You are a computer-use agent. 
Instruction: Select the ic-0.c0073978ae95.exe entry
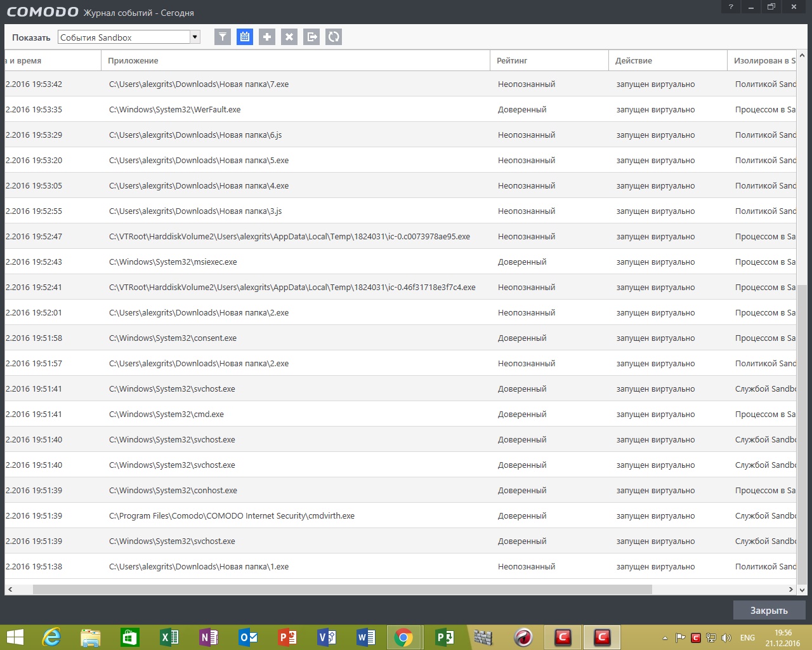click(400, 236)
